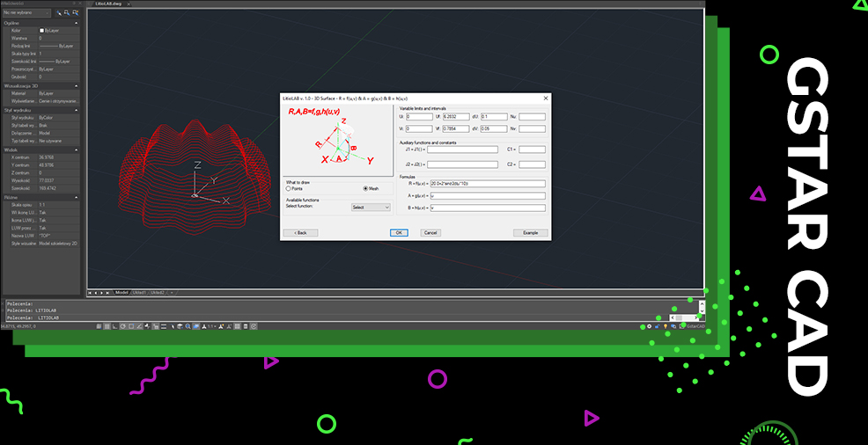Click the dU field showing 0.1
This screenshot has height=445, width=868.
pyautogui.click(x=494, y=117)
